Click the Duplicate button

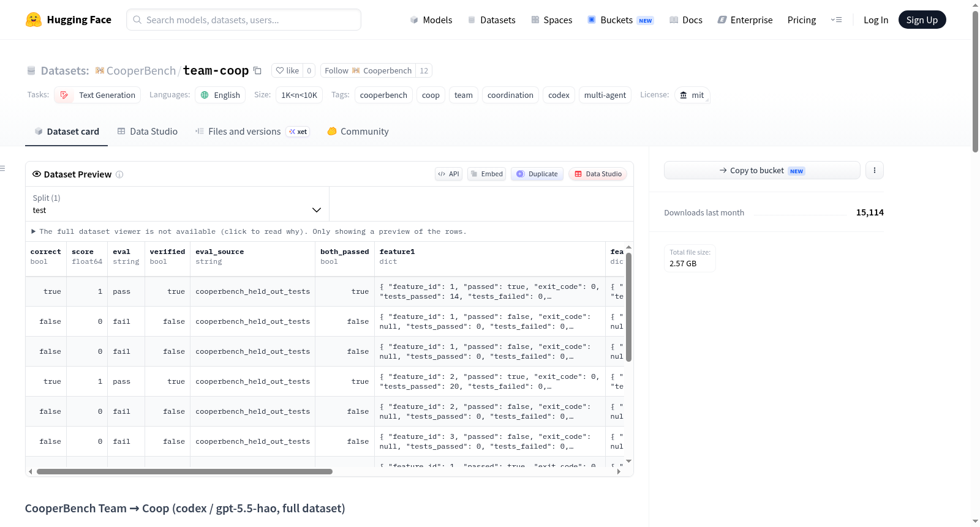[x=537, y=174]
